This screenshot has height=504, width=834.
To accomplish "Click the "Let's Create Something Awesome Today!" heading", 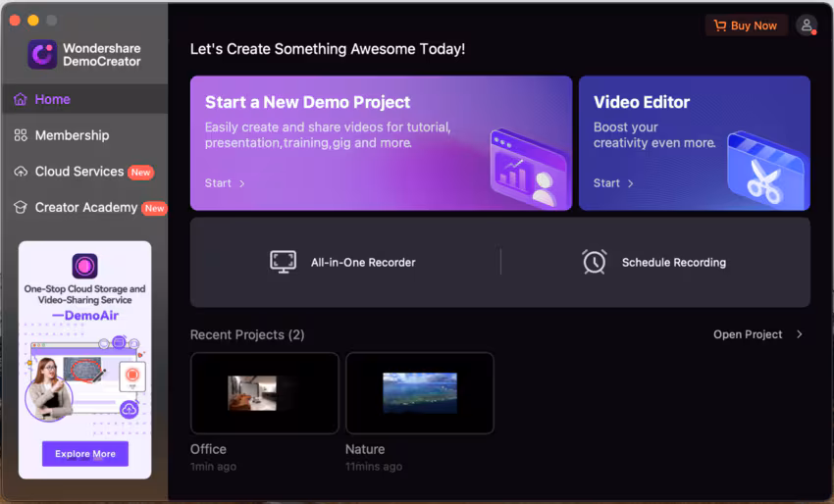I will [328, 49].
